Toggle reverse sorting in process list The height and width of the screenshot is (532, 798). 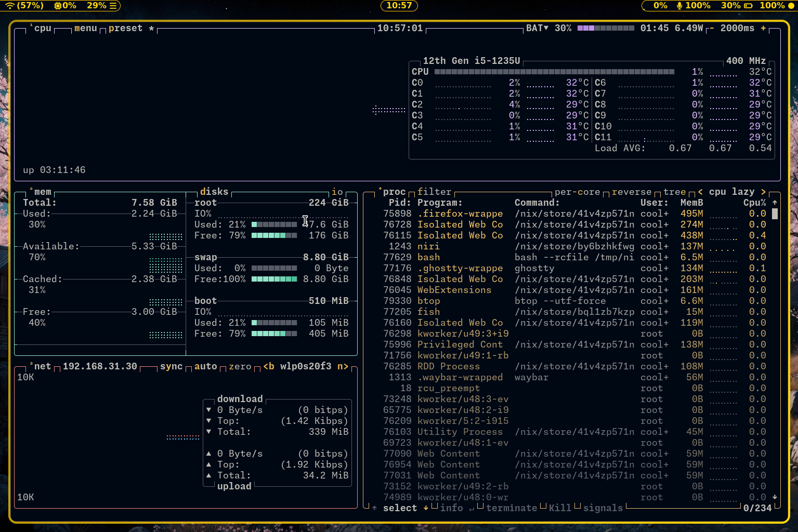pyautogui.click(x=632, y=192)
